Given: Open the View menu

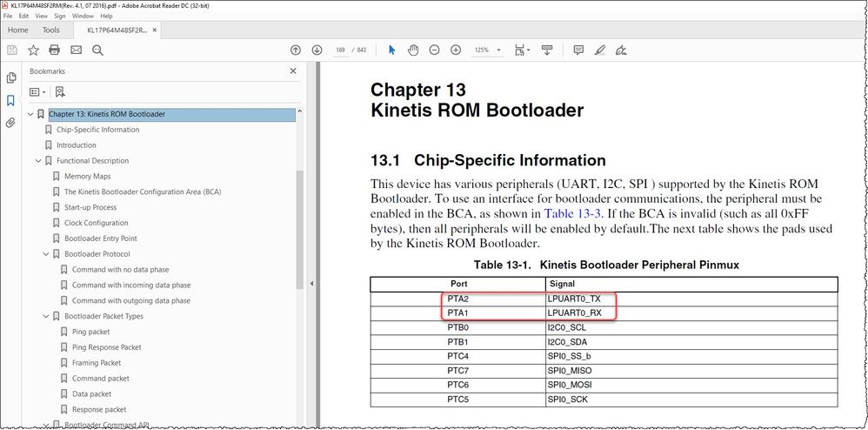Looking at the screenshot, I should 42,16.
